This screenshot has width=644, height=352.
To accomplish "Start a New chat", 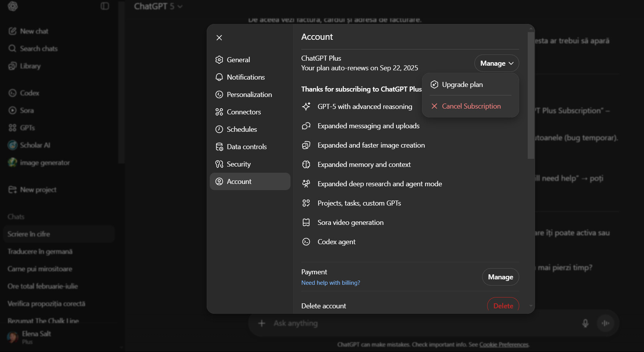I will 34,31.
